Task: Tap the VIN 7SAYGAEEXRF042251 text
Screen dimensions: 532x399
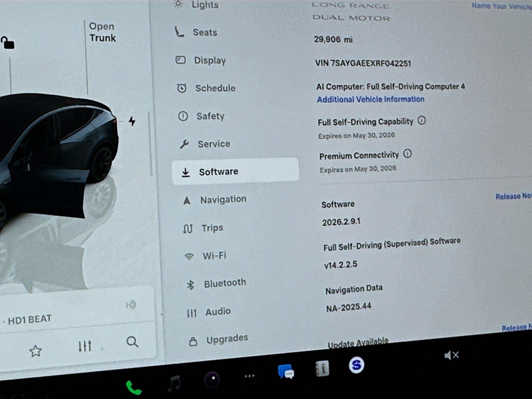Action: pos(363,63)
